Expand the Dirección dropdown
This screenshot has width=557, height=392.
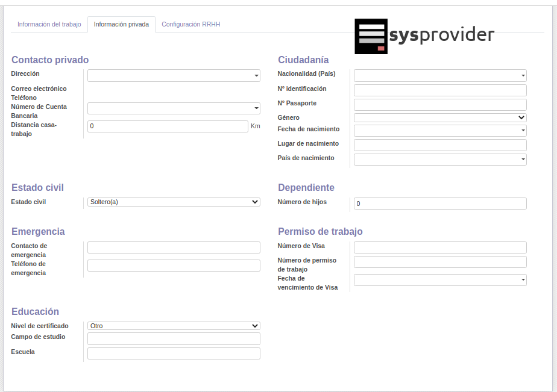click(x=174, y=75)
